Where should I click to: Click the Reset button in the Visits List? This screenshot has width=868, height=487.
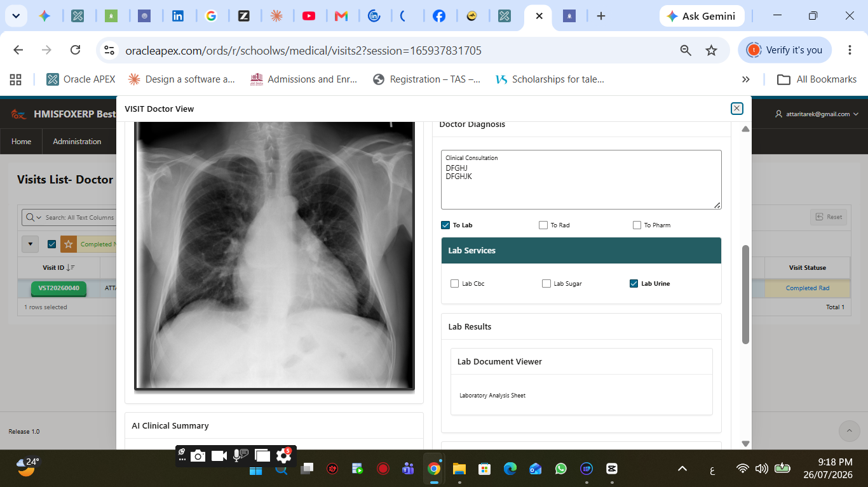(x=829, y=217)
